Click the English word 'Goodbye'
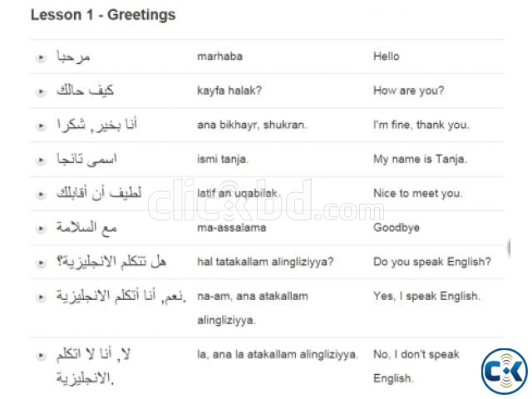The height and width of the screenshot is (399, 532). pyautogui.click(x=397, y=227)
